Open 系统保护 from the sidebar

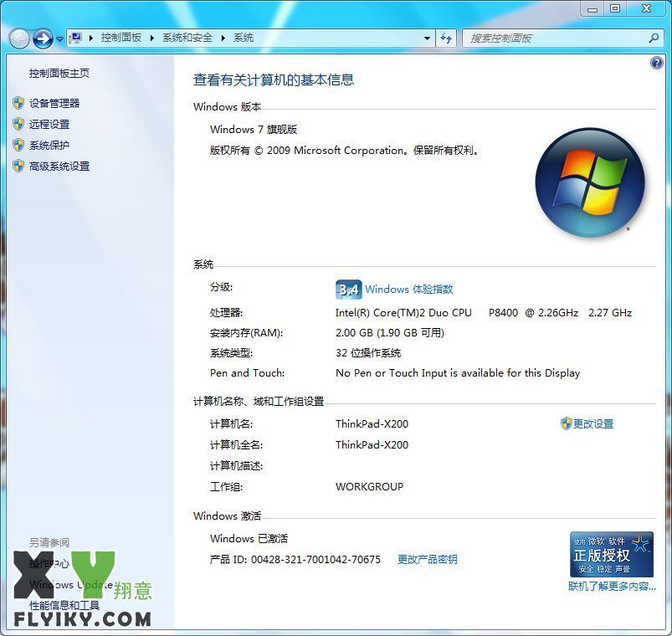click(x=49, y=146)
